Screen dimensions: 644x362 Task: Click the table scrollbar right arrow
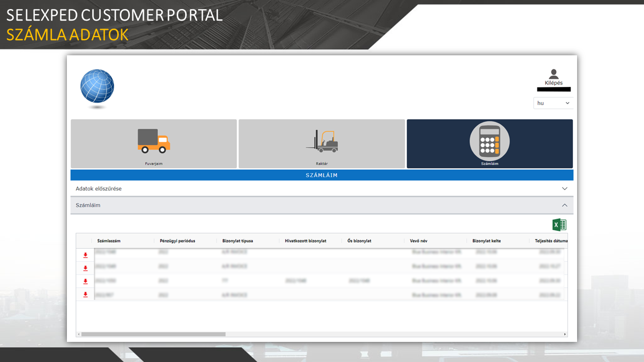(x=565, y=334)
